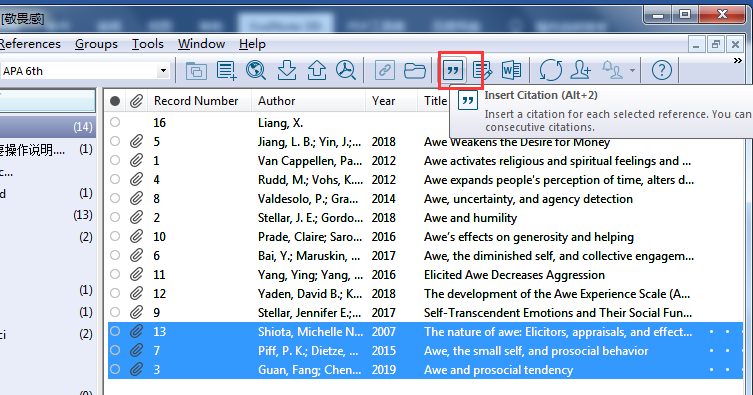This screenshot has height=395, width=753.
Task: Click the Go to Word Processor icon
Action: coord(511,71)
